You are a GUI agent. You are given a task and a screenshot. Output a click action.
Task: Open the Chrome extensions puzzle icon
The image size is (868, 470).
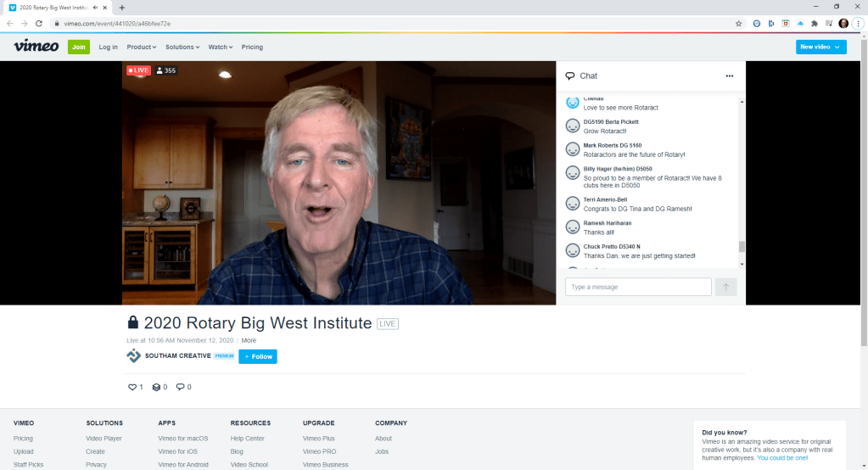(815, 24)
